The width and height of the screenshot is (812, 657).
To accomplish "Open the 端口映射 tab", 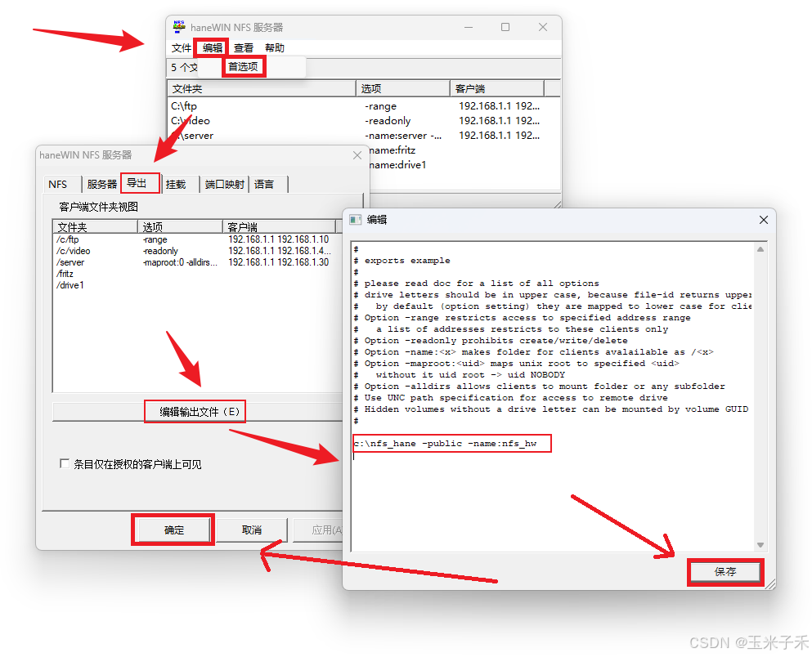I will tap(225, 185).
